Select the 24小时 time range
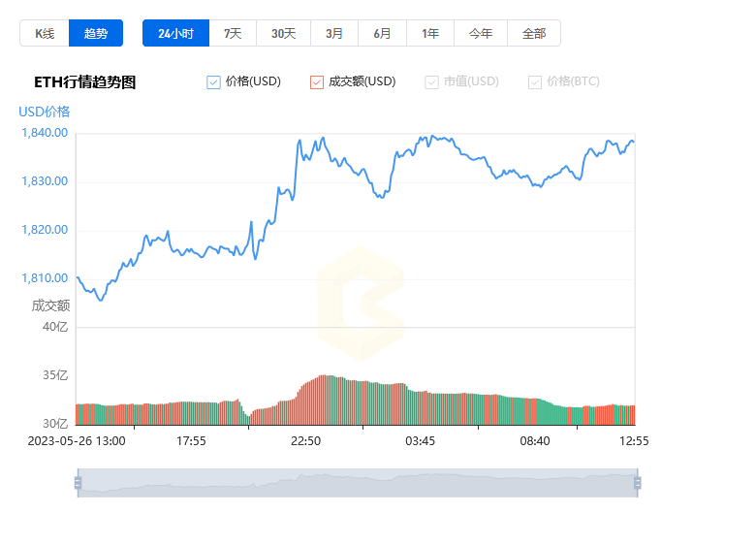This screenshot has width=756, height=546. pyautogui.click(x=176, y=33)
